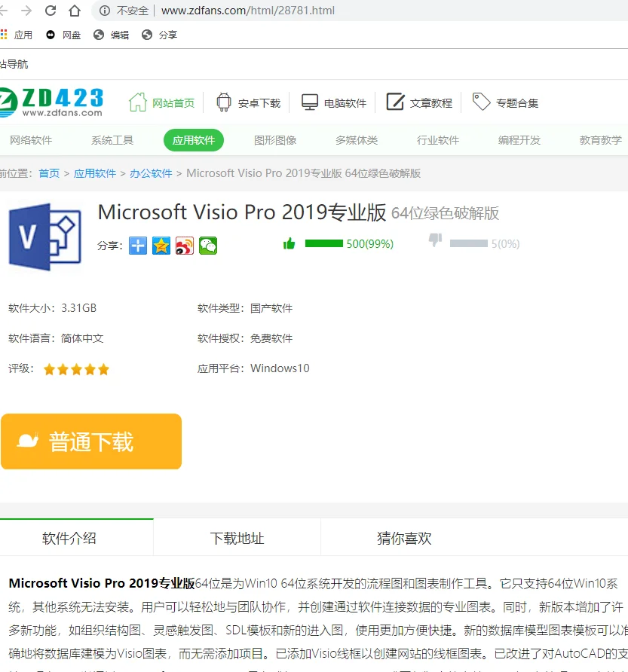Open the 编辑 bookmark
This screenshot has width=628, height=672.
coord(112,35)
